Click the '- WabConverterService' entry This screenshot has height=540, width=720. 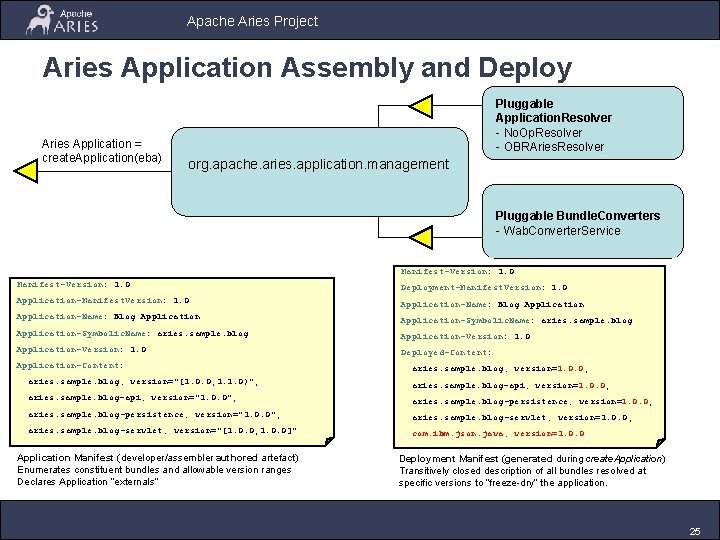tap(558, 231)
